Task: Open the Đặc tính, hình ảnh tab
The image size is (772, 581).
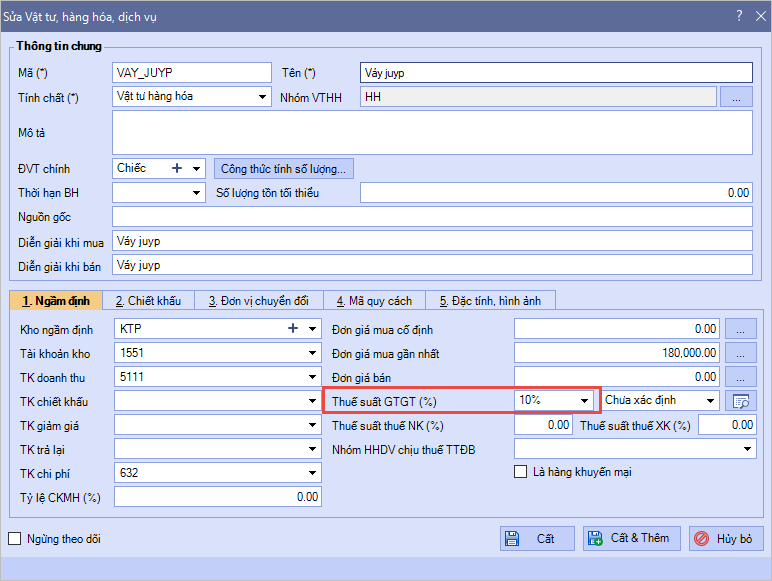Action: point(490,300)
